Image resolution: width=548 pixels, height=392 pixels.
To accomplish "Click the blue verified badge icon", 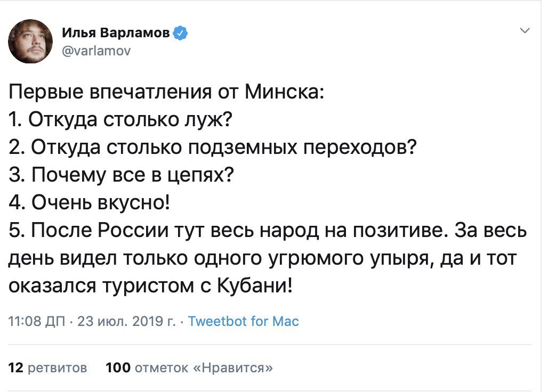I will (181, 34).
